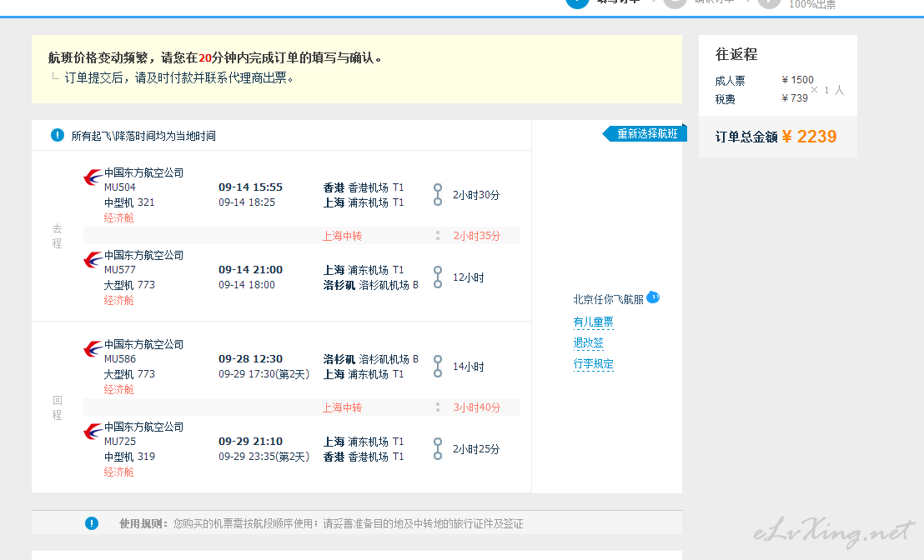Image resolution: width=924 pixels, height=560 pixels.
Task: Open the 退改签 policy link
Action: click(588, 342)
